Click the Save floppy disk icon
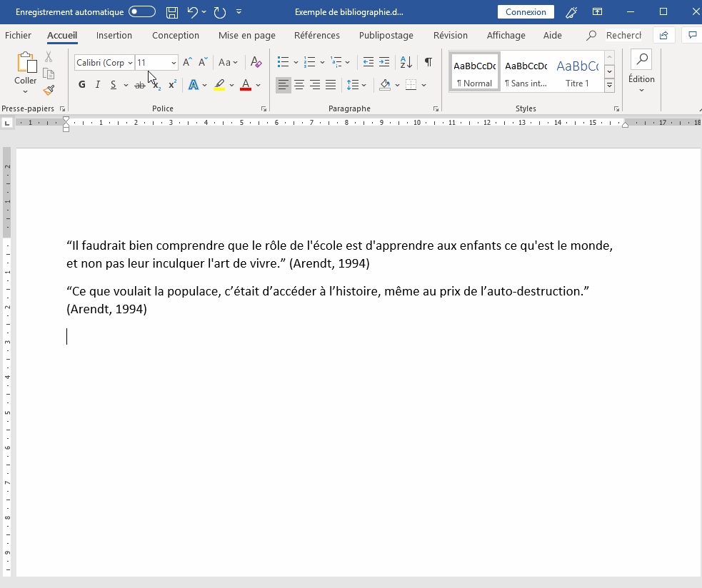The height and width of the screenshot is (588, 702). click(172, 12)
